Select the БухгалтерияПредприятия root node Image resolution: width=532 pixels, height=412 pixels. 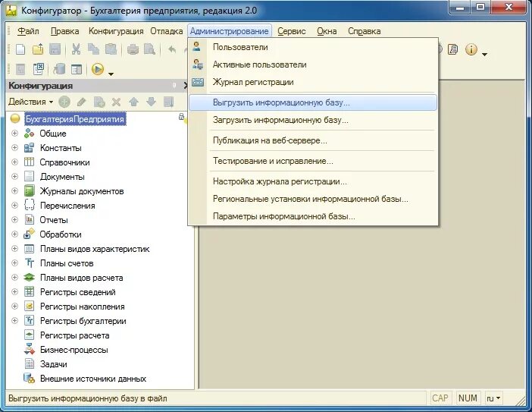click(x=75, y=119)
